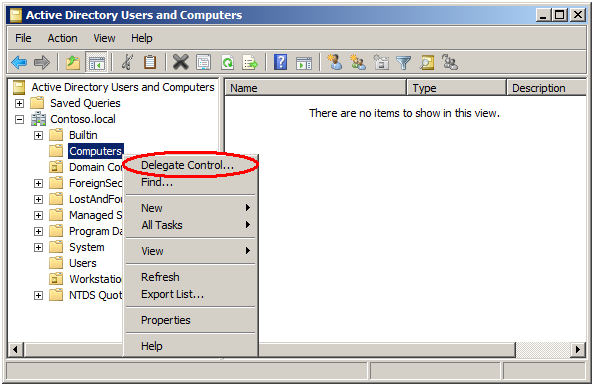Click the title bar application icon
Screen dimensions: 594x386
click(x=16, y=15)
